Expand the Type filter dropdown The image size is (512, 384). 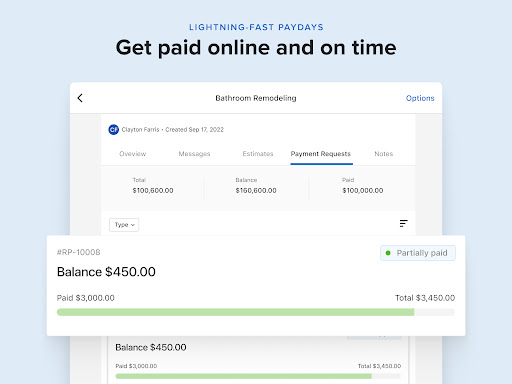[x=124, y=225]
